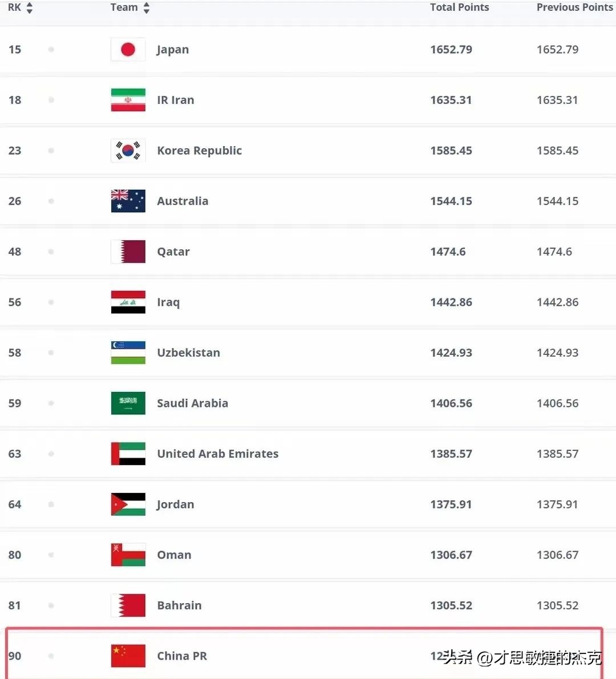Click the Korea Republic flag icon
616x679 pixels.
tap(128, 150)
